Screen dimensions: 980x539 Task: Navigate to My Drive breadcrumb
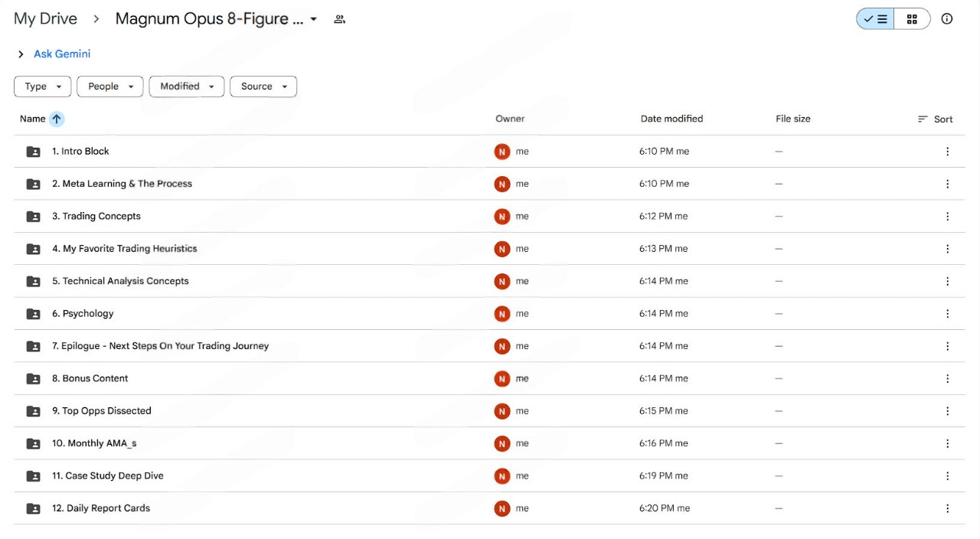coord(46,19)
